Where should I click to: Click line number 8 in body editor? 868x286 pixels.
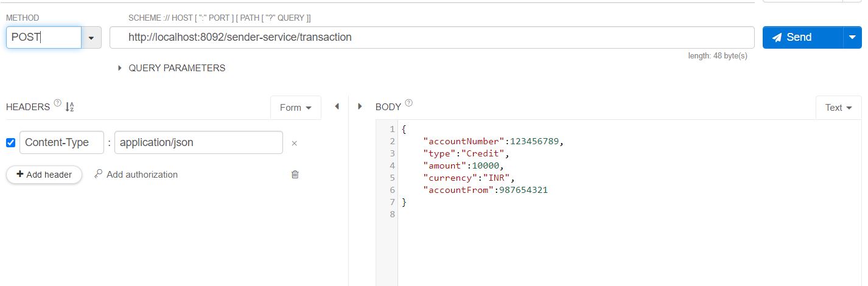tap(393, 214)
